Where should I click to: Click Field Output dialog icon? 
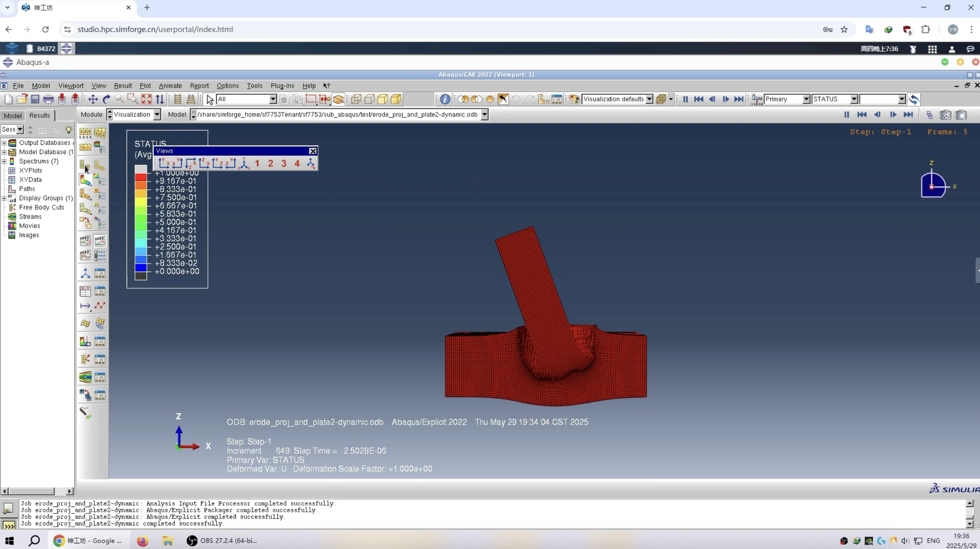tap(757, 99)
